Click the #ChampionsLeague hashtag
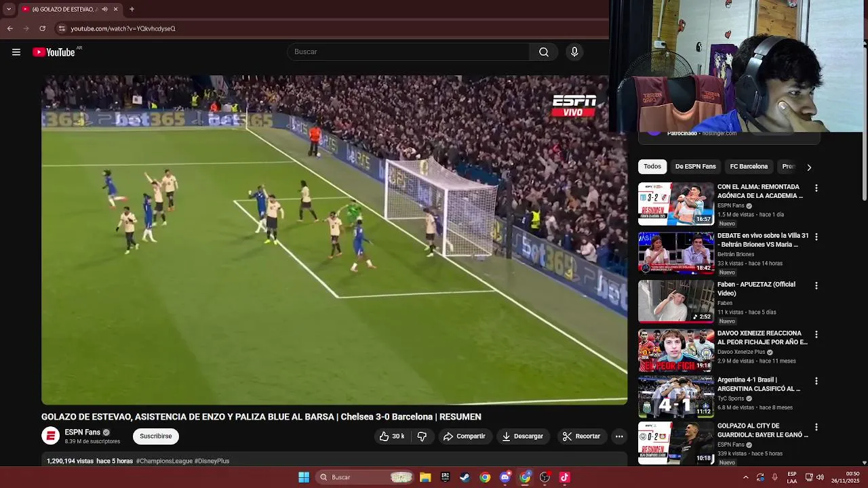 coord(164,461)
